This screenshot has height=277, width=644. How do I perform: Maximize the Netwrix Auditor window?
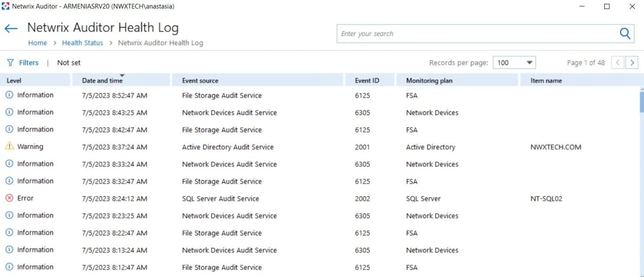point(607,6)
